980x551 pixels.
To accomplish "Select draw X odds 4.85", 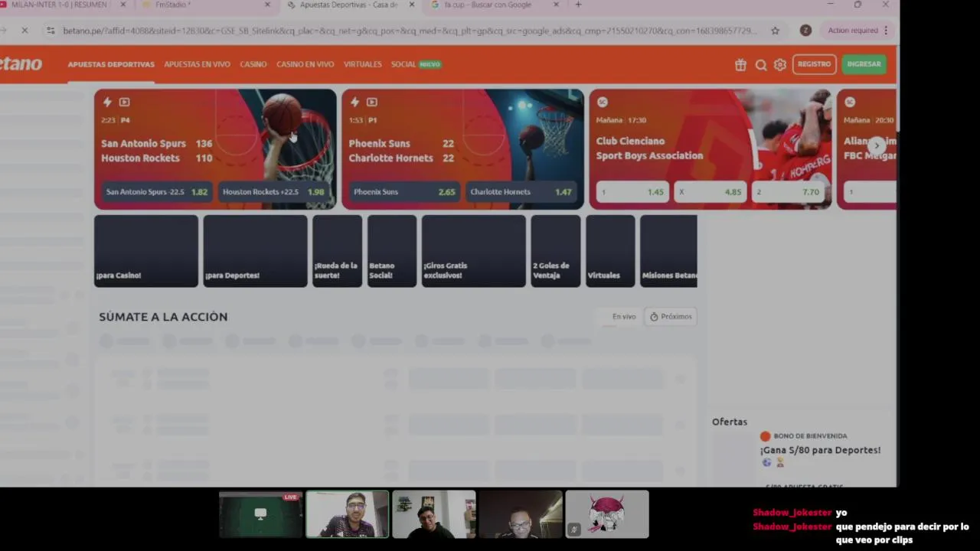I will click(710, 192).
